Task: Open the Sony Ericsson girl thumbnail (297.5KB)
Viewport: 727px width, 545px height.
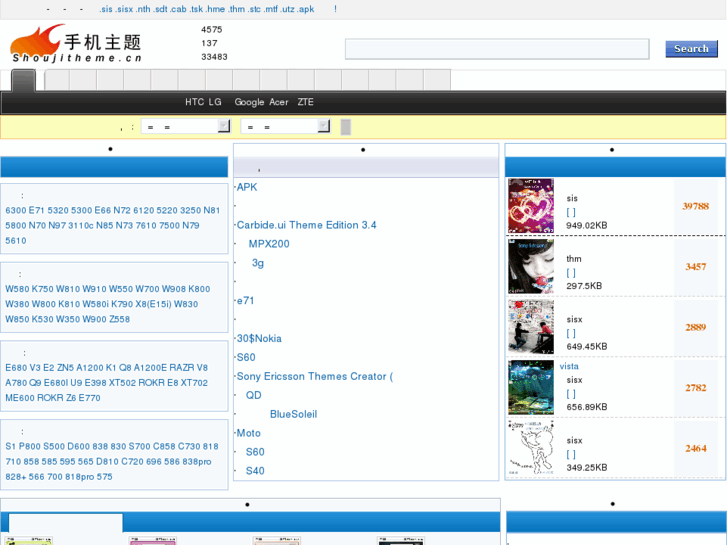Action: point(531,266)
